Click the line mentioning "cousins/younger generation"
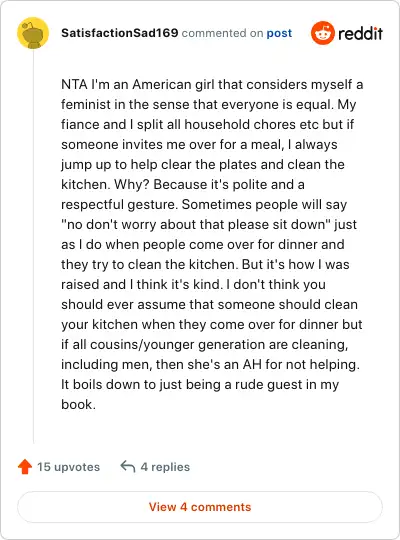Image resolution: width=400 pixels, height=540 pixels. pyautogui.click(x=205, y=344)
